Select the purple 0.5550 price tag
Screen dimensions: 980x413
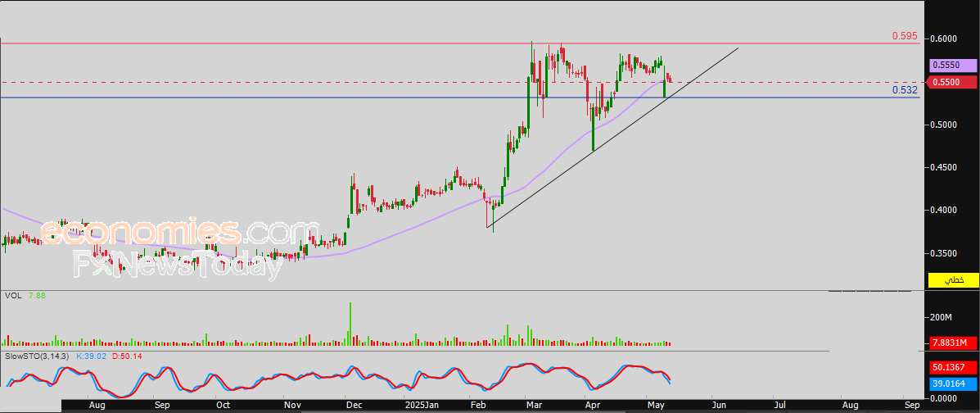coord(952,65)
